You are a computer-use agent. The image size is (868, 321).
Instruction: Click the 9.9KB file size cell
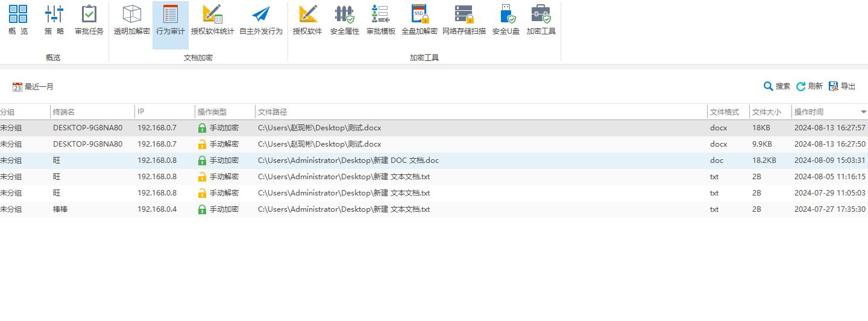point(762,144)
